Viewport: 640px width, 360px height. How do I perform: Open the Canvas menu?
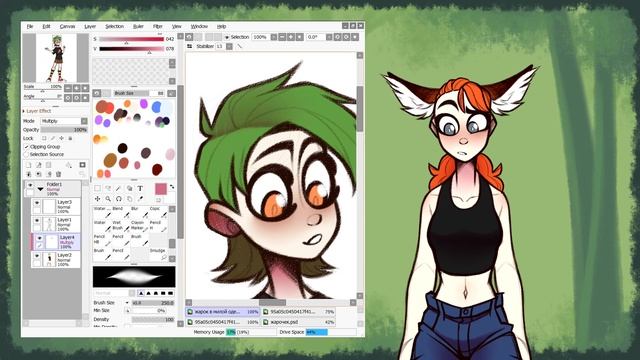pos(67,26)
